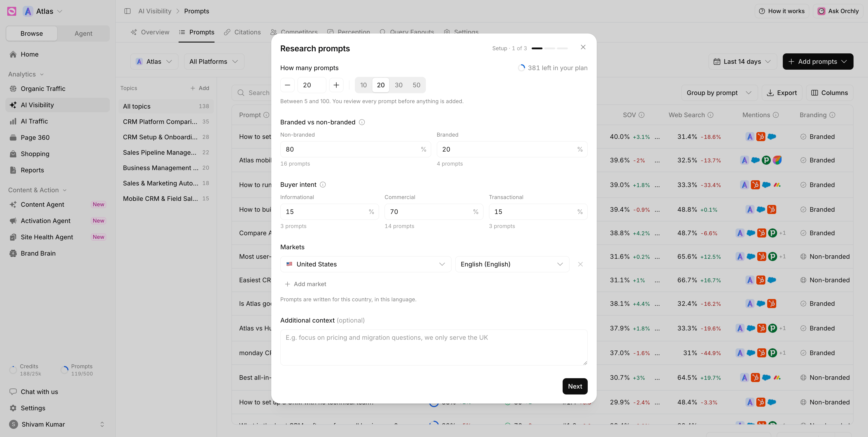The image size is (868, 437).
Task: Click the Commercial intent percentage field
Action: pos(434,212)
